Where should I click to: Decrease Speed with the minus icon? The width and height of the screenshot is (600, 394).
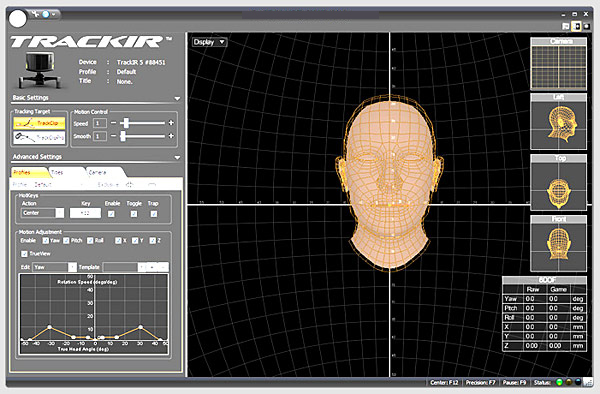113,123
